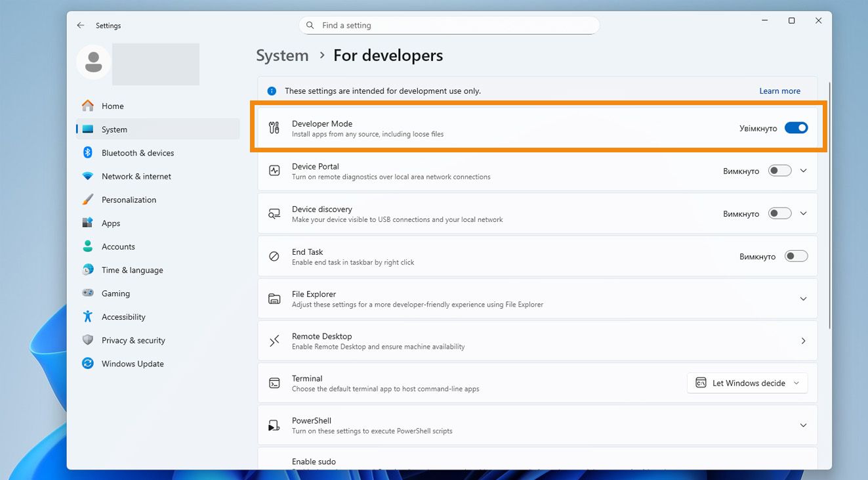Screen dimensions: 868x480
Task: Expand the Device Portal options chevron
Action: click(804, 171)
